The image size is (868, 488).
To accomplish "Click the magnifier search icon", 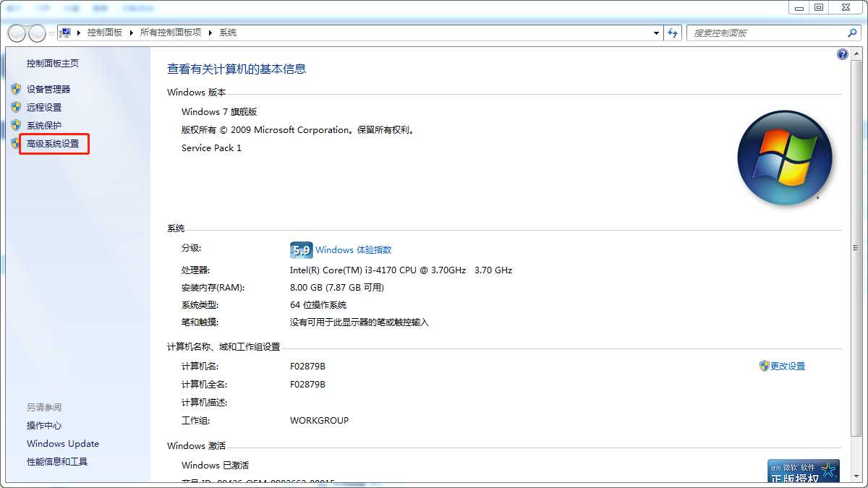I will (852, 33).
